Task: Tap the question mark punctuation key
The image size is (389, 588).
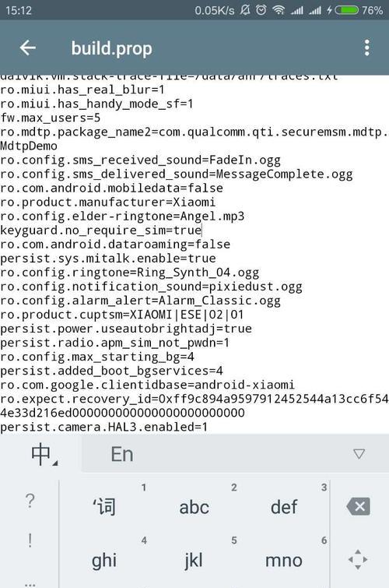Action: click(x=30, y=501)
